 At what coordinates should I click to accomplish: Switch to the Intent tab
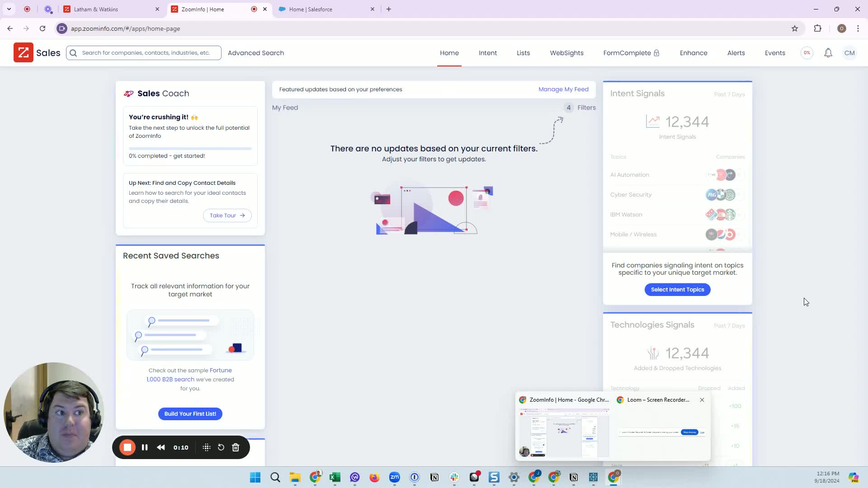pos(487,53)
